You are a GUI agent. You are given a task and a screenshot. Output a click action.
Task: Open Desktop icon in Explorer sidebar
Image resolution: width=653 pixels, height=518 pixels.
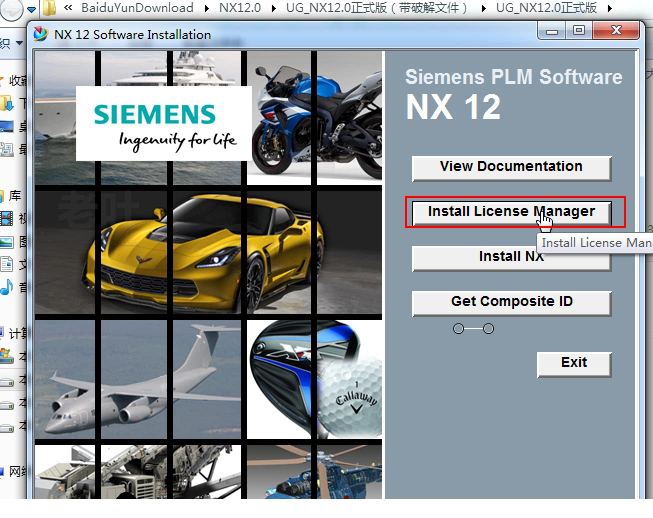[x=6, y=126]
